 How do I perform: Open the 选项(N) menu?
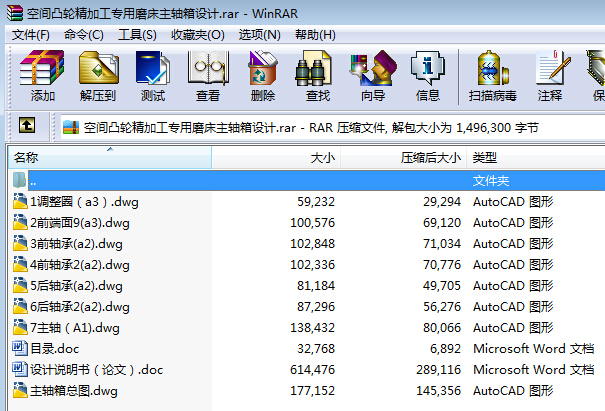259,35
